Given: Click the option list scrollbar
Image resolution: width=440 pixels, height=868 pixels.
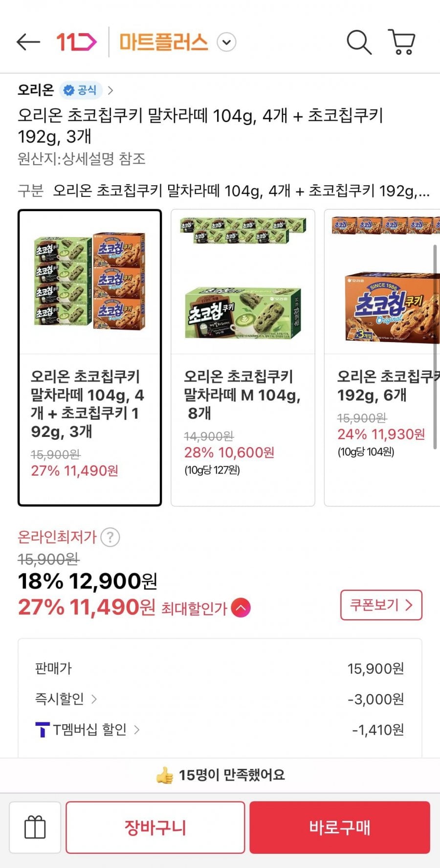Looking at the screenshot, I should point(435,346).
